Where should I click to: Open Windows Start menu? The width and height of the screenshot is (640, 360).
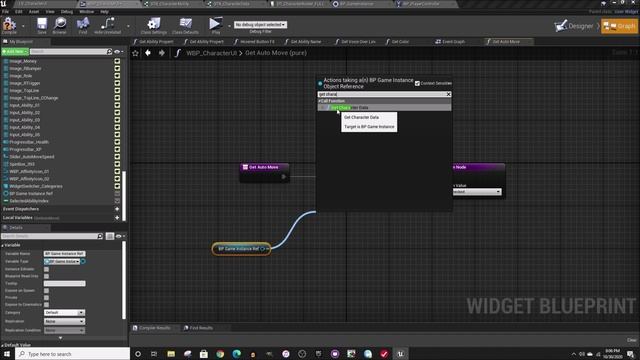[7, 354]
